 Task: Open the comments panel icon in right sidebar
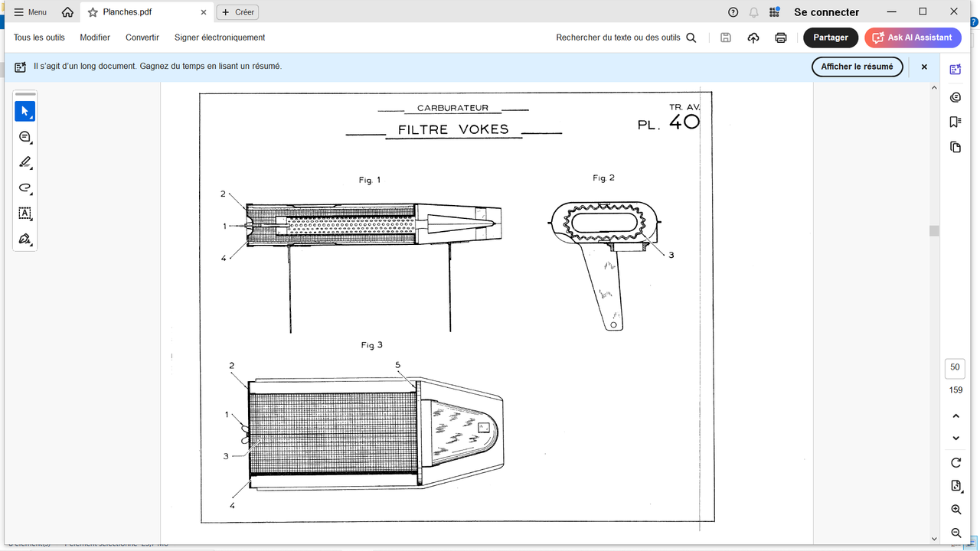coord(955,97)
